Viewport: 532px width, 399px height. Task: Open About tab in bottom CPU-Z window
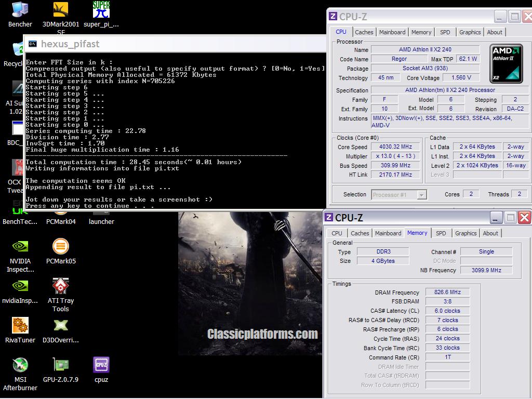(490, 233)
